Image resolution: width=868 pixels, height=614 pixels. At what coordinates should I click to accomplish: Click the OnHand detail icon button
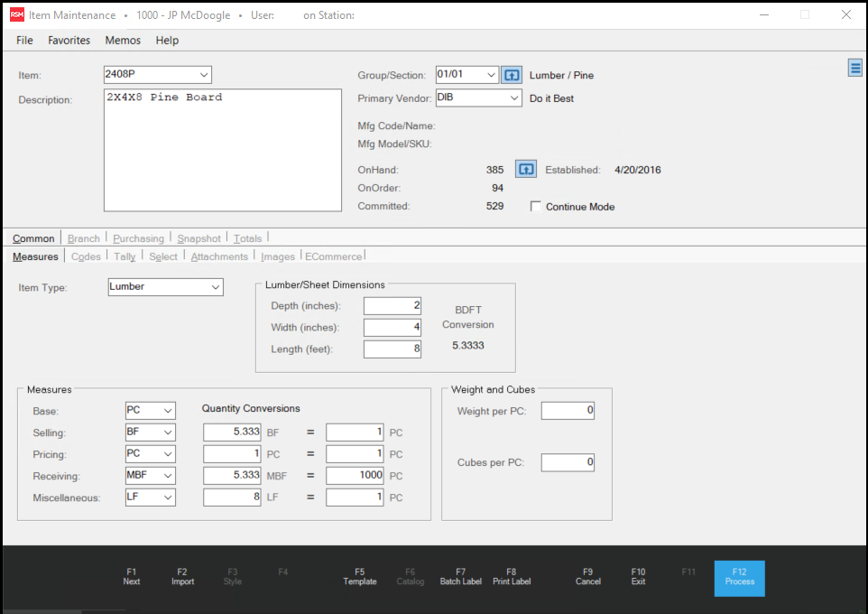tap(526, 169)
